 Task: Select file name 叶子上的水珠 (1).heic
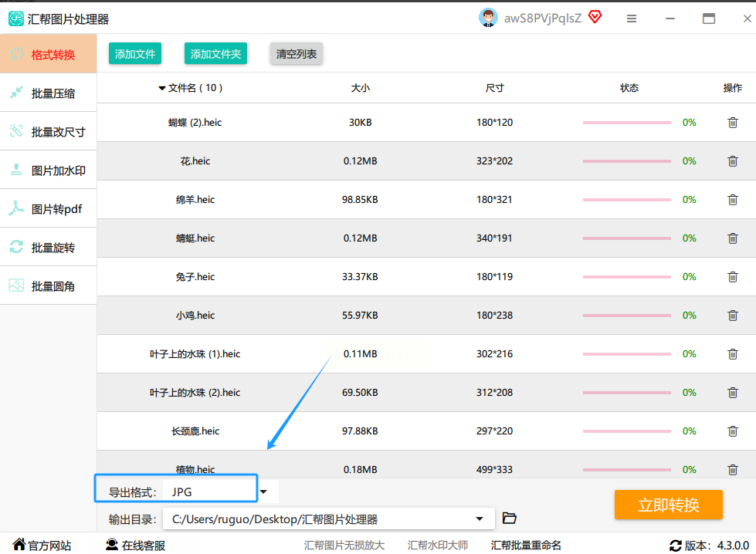(x=195, y=353)
